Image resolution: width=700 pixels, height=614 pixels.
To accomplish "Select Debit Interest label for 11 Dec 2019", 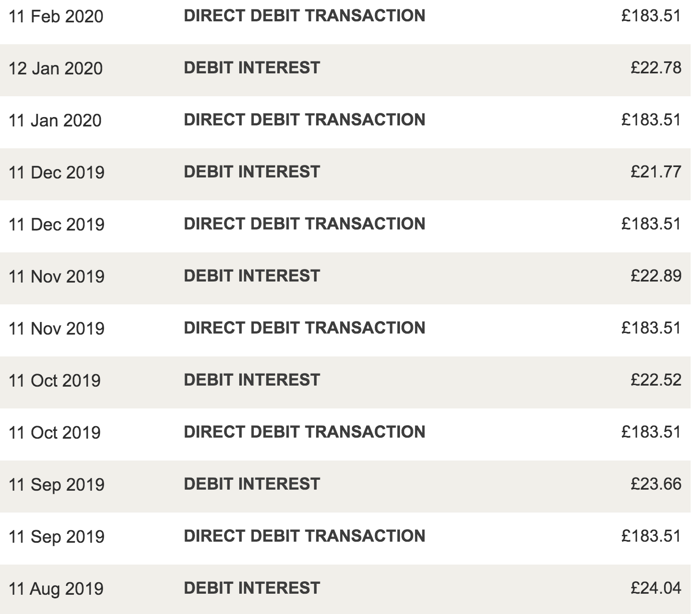I will click(x=252, y=172).
